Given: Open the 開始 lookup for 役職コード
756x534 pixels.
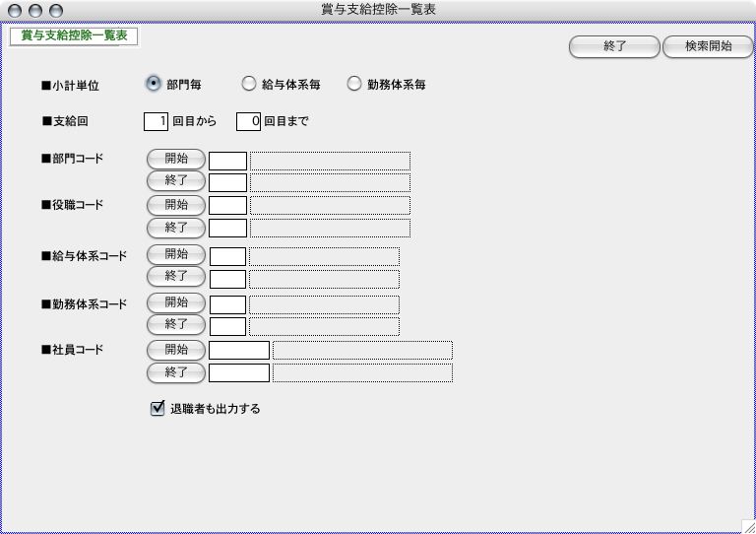Looking at the screenshot, I should [176, 205].
